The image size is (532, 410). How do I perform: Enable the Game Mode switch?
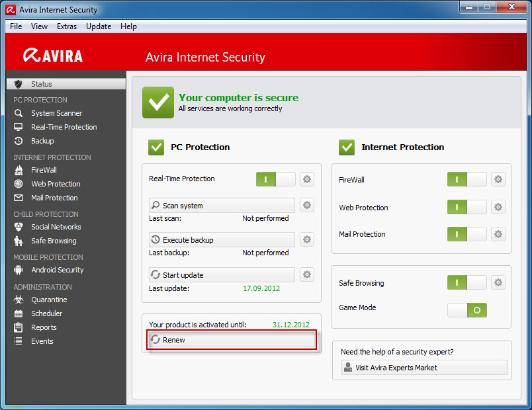tap(467, 310)
